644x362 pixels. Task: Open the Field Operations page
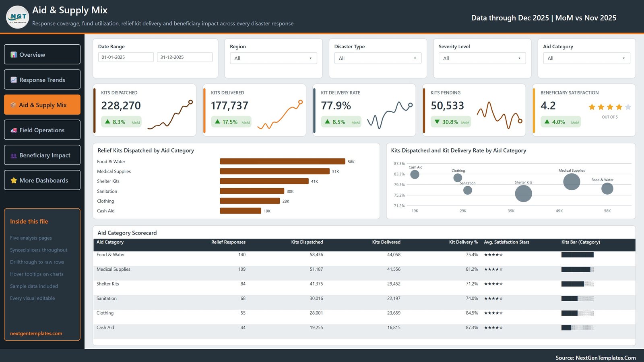[42, 130]
